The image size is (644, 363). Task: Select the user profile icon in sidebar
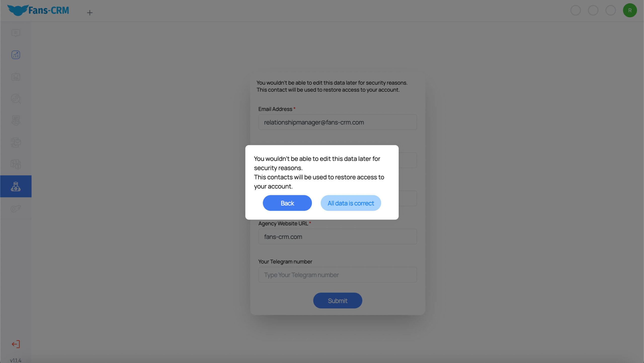(x=16, y=186)
